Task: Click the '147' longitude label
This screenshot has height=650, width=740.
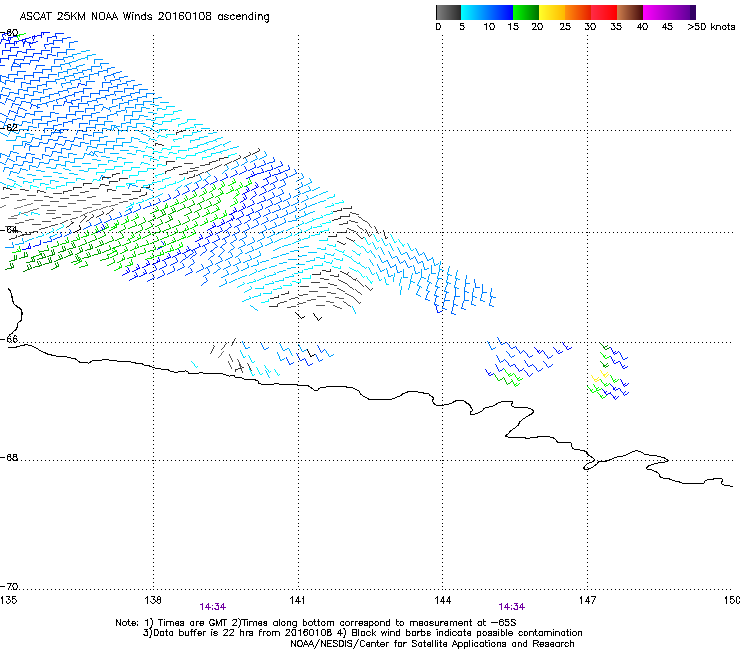Action: click(588, 600)
